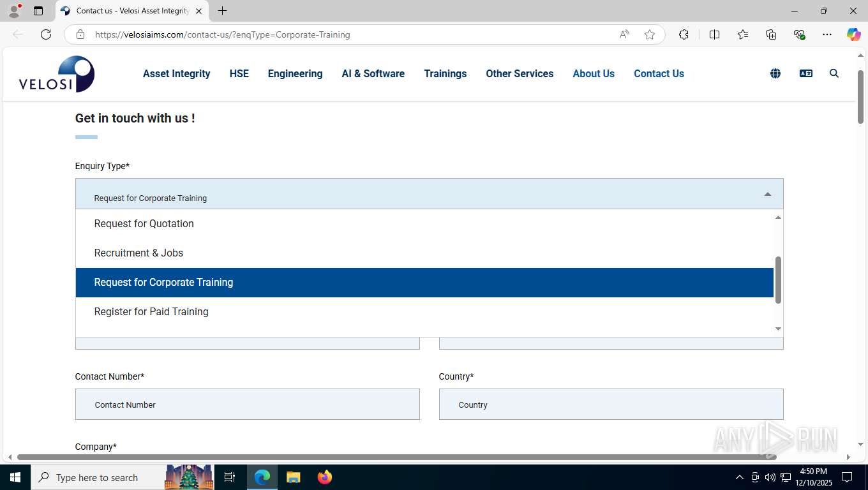
Task: Add page to favorites star icon
Action: click(x=650, y=34)
